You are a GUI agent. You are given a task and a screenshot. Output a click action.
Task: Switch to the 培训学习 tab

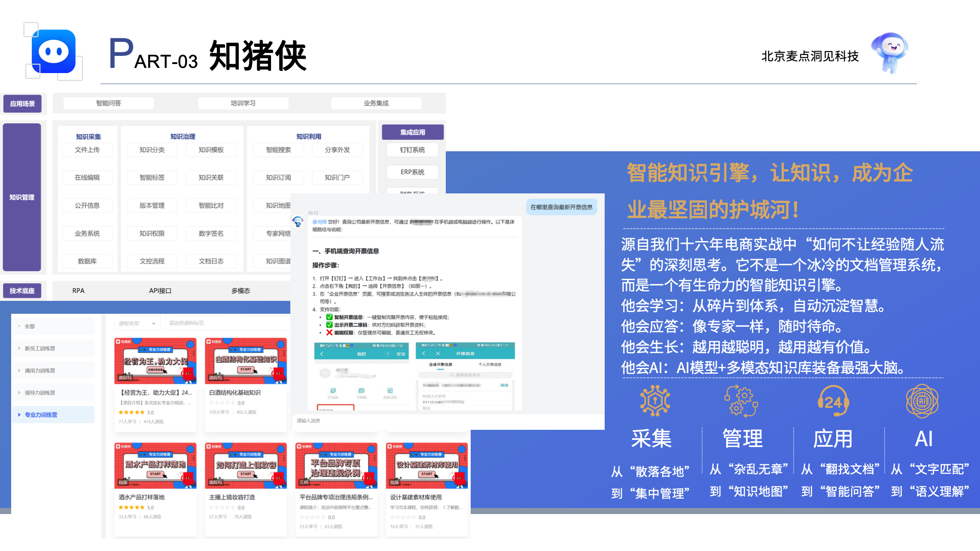click(x=243, y=103)
